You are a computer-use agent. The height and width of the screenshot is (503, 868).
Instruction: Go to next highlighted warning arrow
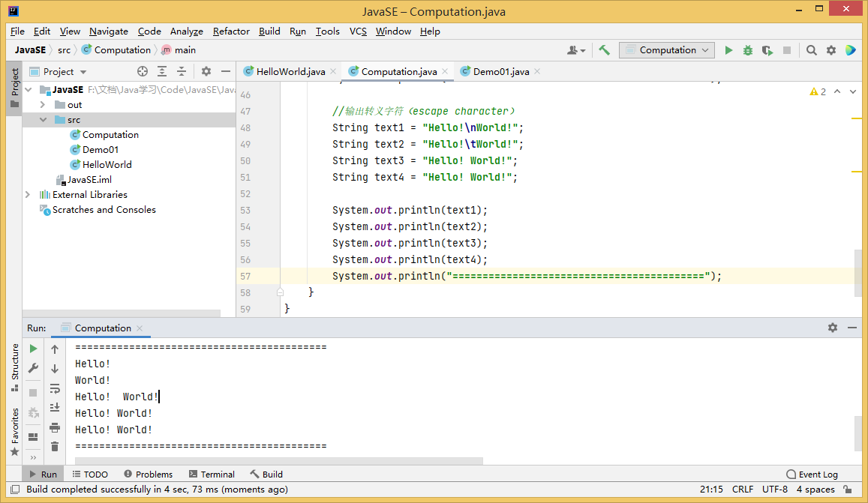pyautogui.click(x=852, y=91)
